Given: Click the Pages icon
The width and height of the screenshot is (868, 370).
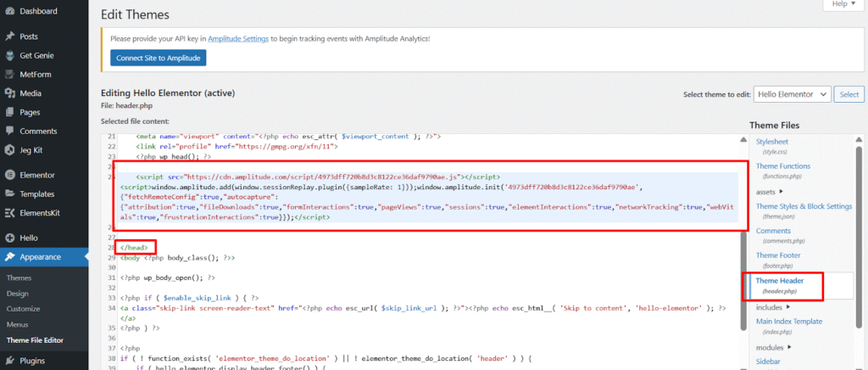Looking at the screenshot, I should click(9, 112).
